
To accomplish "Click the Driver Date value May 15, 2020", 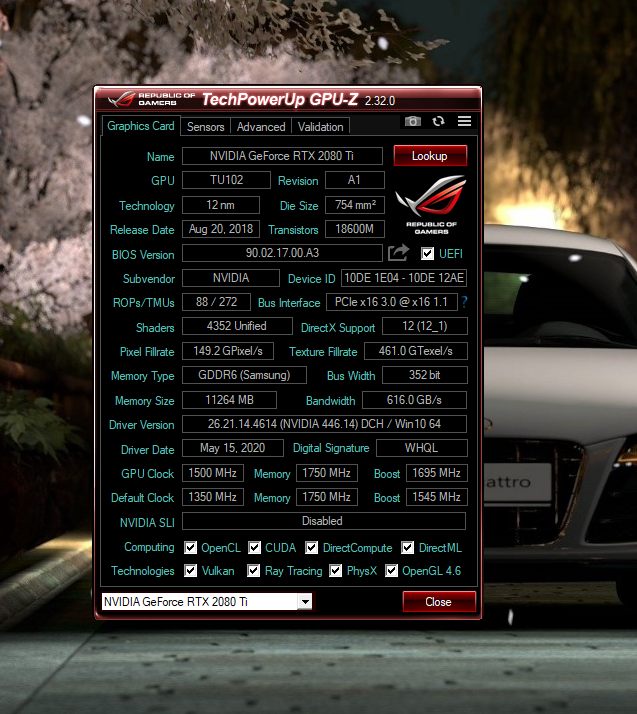I will pos(233,448).
